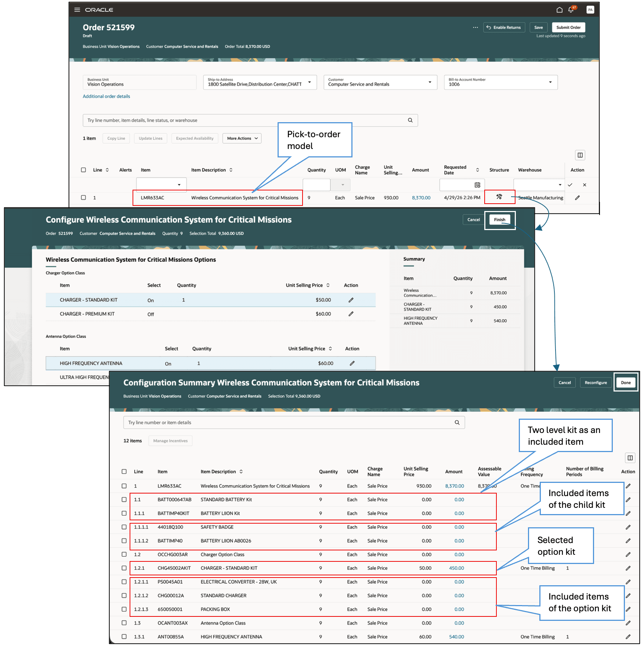Click Done in Configuration Summary

(626, 383)
